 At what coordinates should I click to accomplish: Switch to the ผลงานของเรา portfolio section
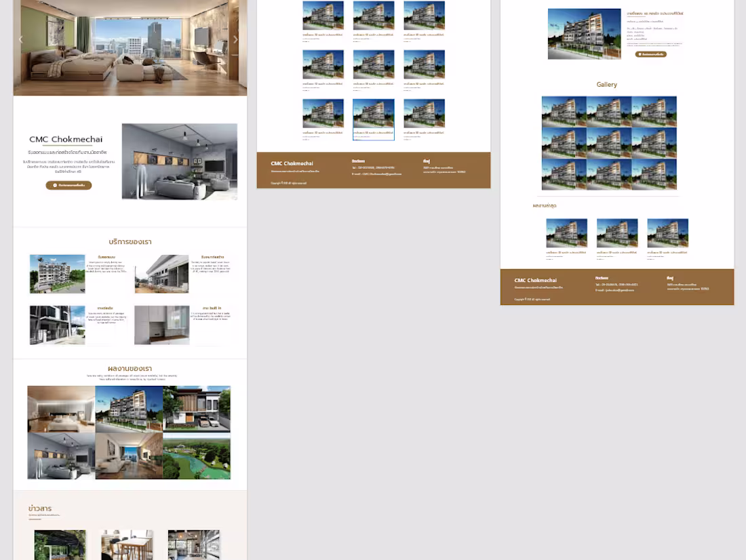130,368
